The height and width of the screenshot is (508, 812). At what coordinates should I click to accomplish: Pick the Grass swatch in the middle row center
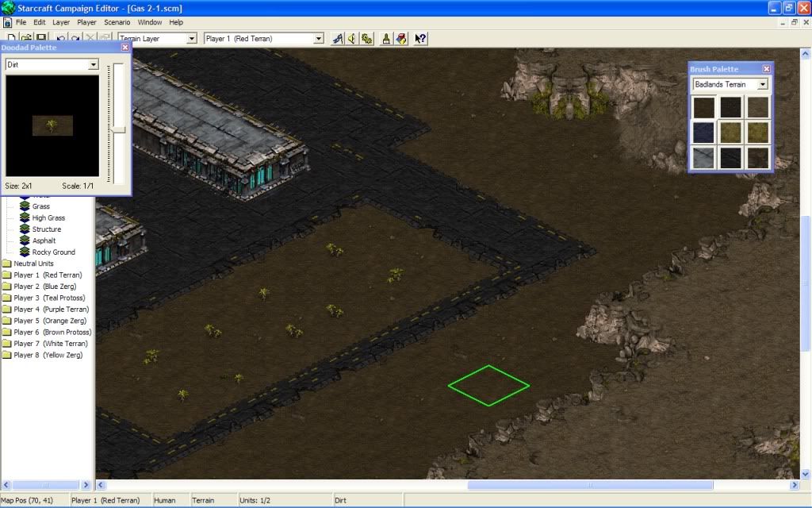point(730,133)
